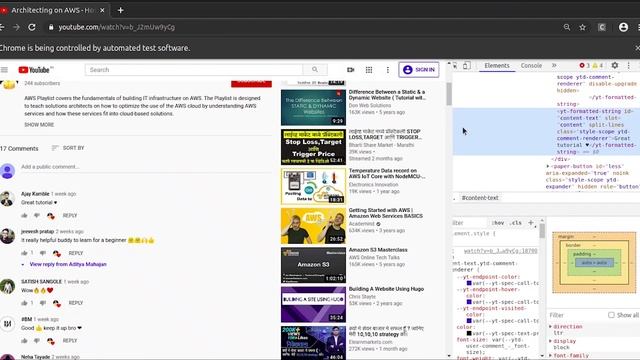Click --yt-endpoint-color blue swatch

point(469,283)
